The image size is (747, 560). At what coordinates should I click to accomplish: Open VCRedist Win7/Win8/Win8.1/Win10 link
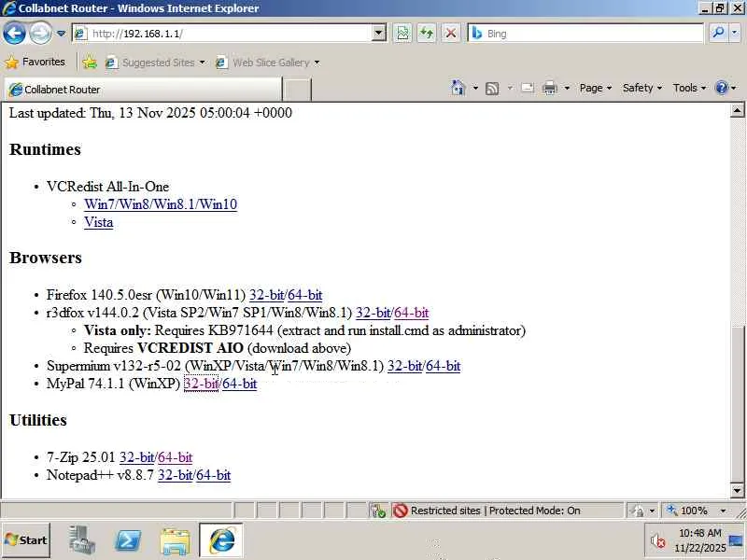(161, 204)
